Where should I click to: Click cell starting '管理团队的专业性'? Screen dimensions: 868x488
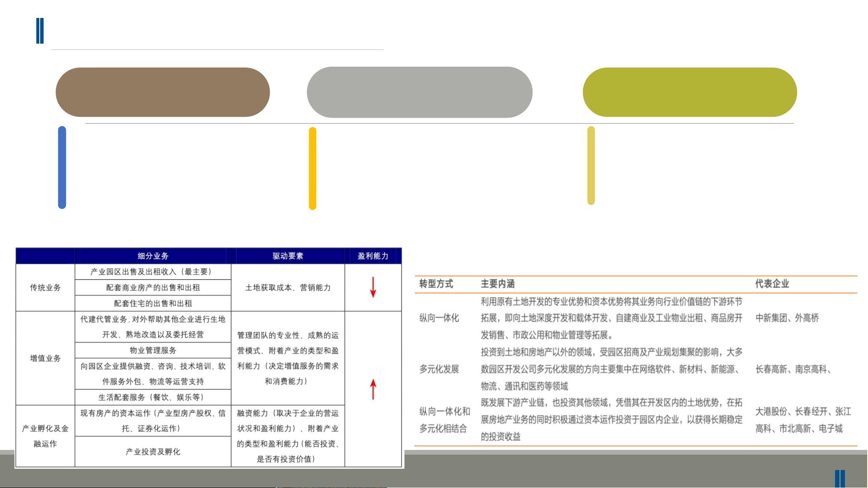point(288,358)
